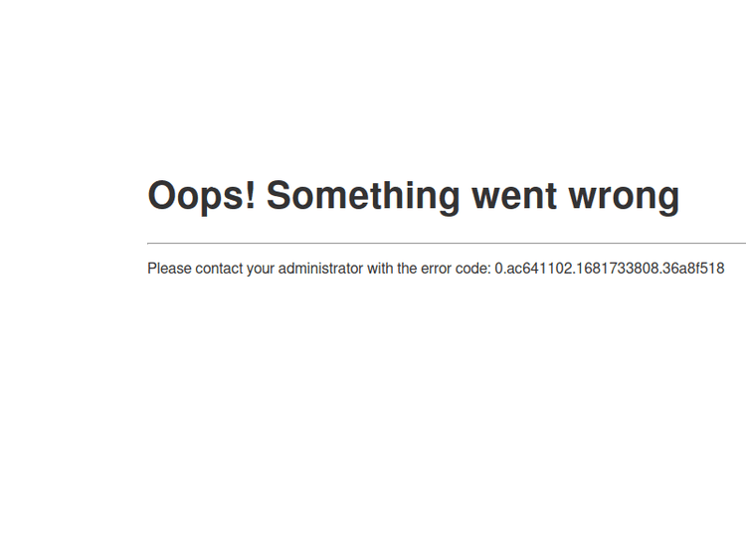Click the word "wrong" in the heading
This screenshot has width=746, height=560.
(x=625, y=199)
